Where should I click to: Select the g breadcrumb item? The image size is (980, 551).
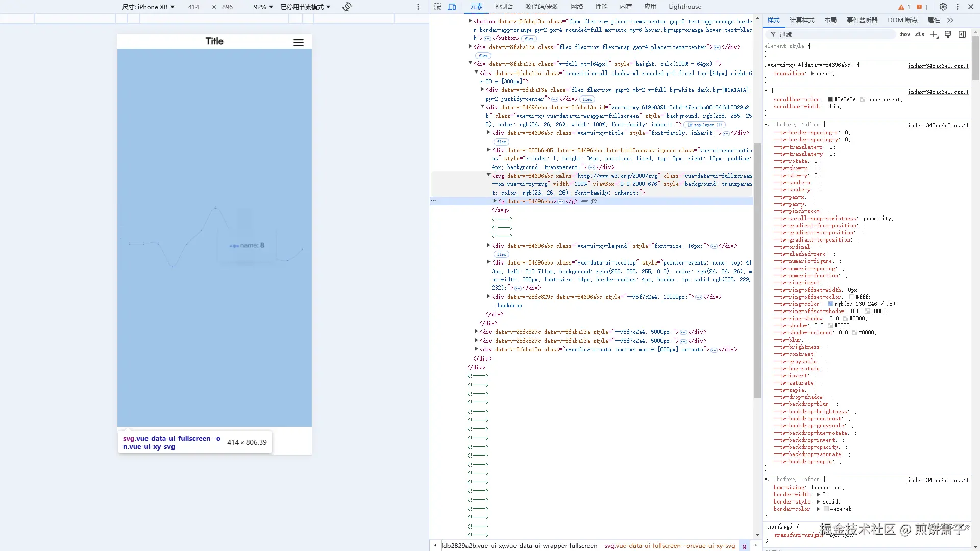click(744, 546)
